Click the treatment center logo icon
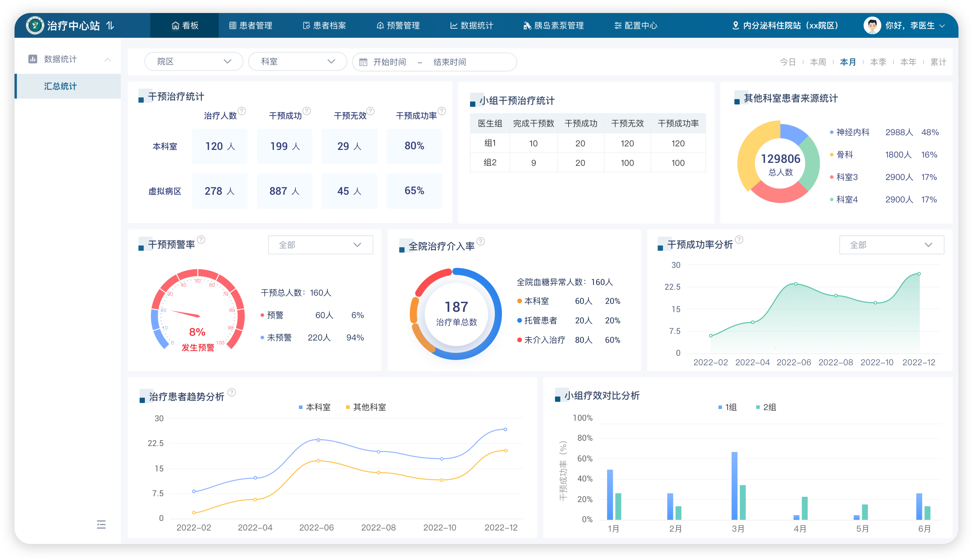 click(x=35, y=25)
